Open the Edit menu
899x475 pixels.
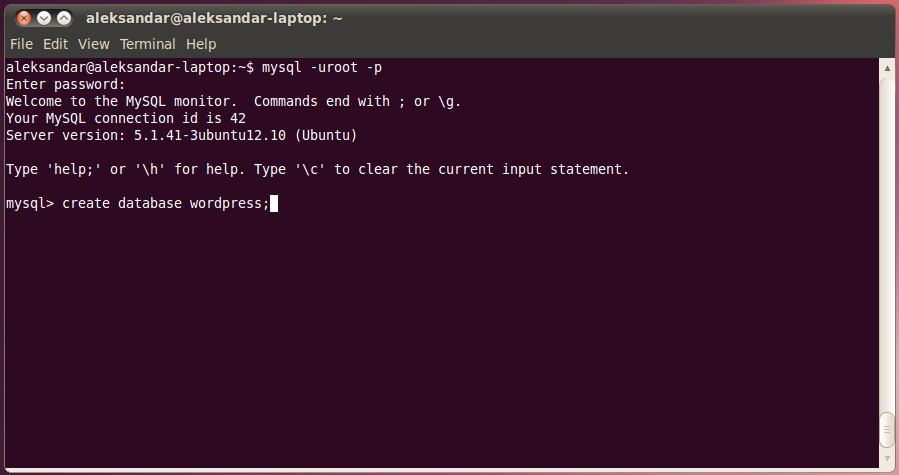[55, 44]
